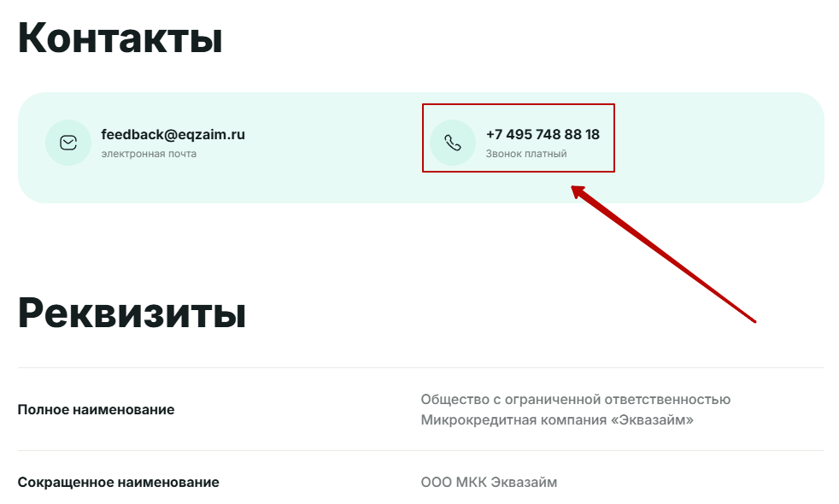Click the «Эквазайм» word in the short name
This screenshot has height=504, width=839.
(x=523, y=482)
